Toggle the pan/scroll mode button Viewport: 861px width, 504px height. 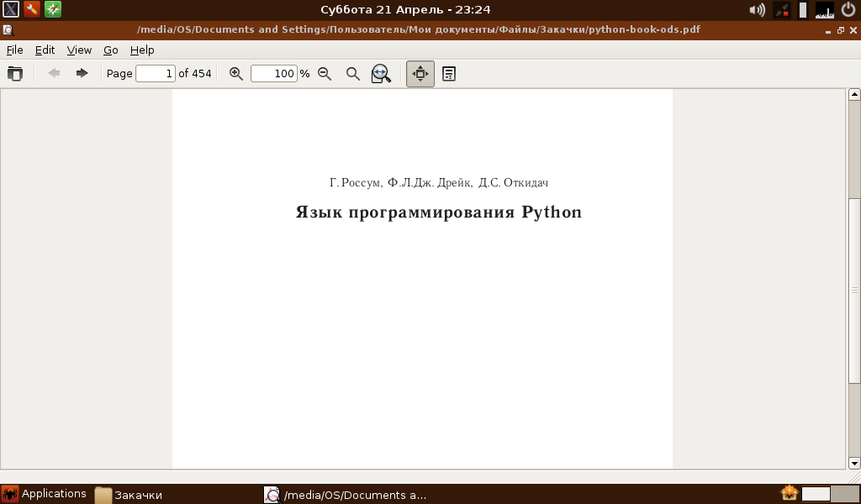(x=420, y=73)
